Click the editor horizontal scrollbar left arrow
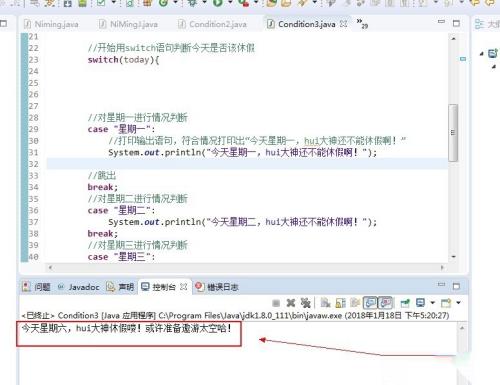 coord(50,267)
